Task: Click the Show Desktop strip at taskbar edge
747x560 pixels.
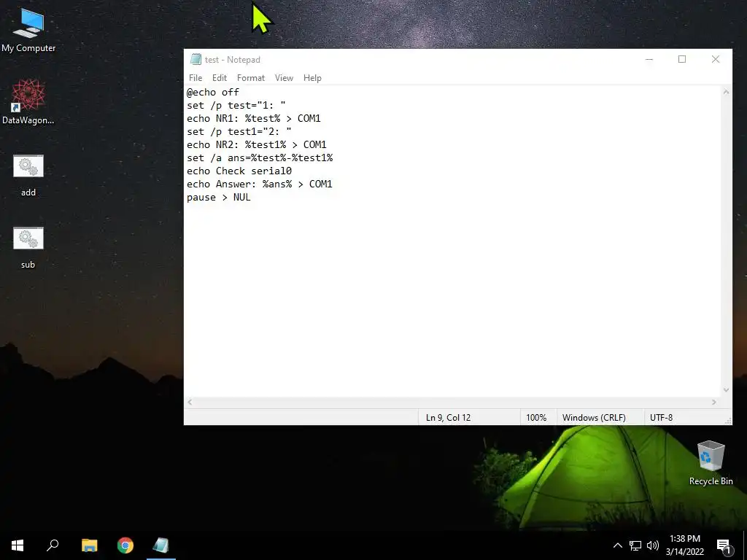Action: pos(745,545)
